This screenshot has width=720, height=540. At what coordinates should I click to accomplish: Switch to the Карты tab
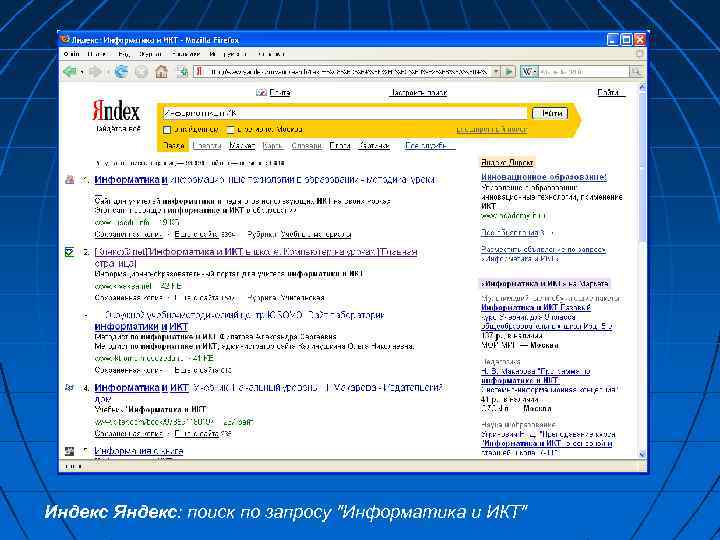coord(273,146)
